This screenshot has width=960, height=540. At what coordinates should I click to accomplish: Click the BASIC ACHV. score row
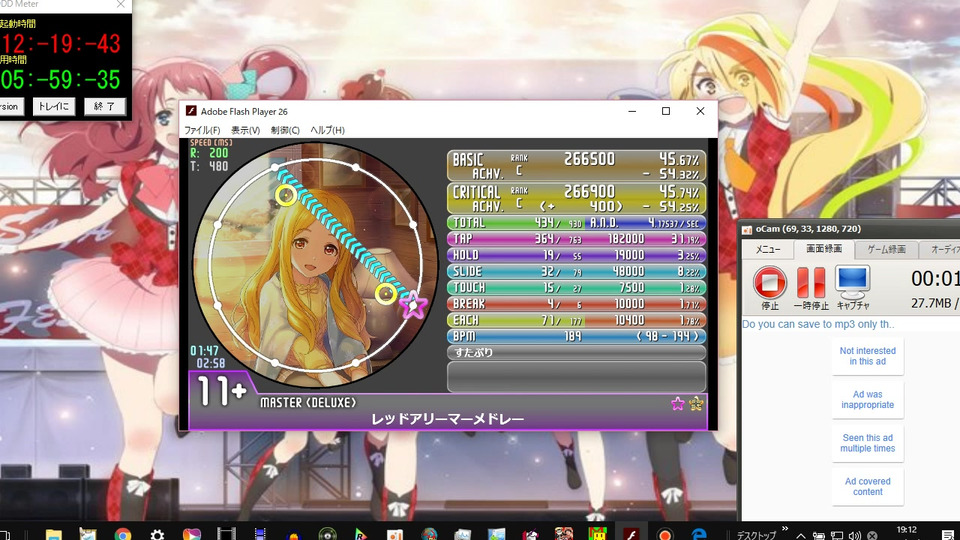[x=576, y=166]
